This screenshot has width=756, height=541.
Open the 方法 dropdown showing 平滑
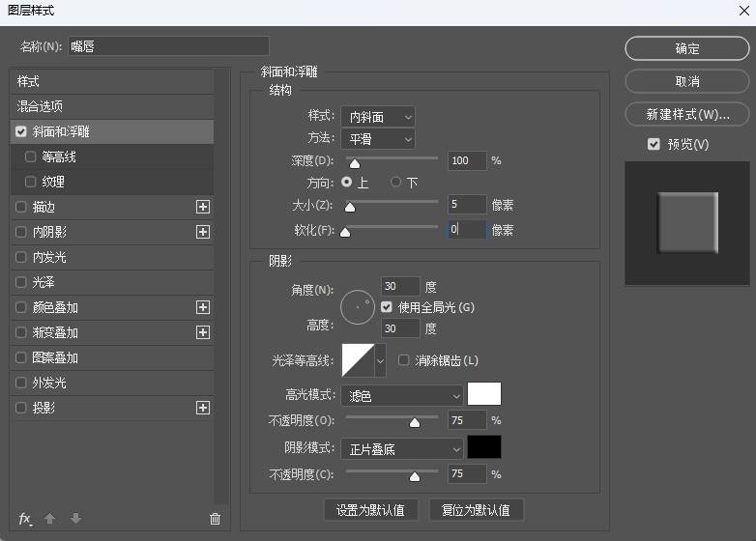coord(378,139)
